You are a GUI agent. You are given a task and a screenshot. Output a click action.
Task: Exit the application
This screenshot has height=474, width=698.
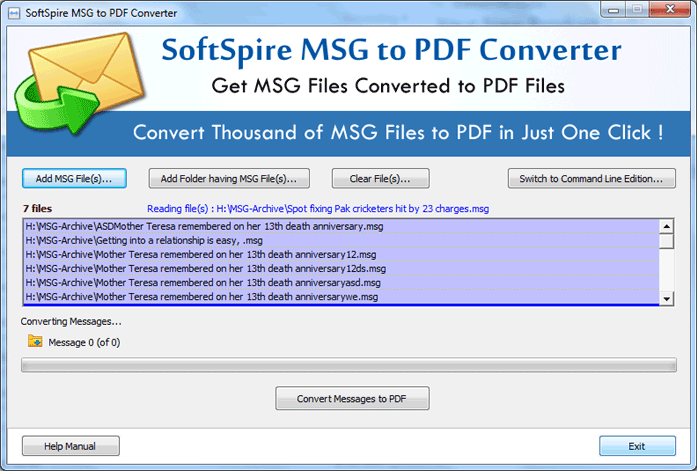pos(637,446)
